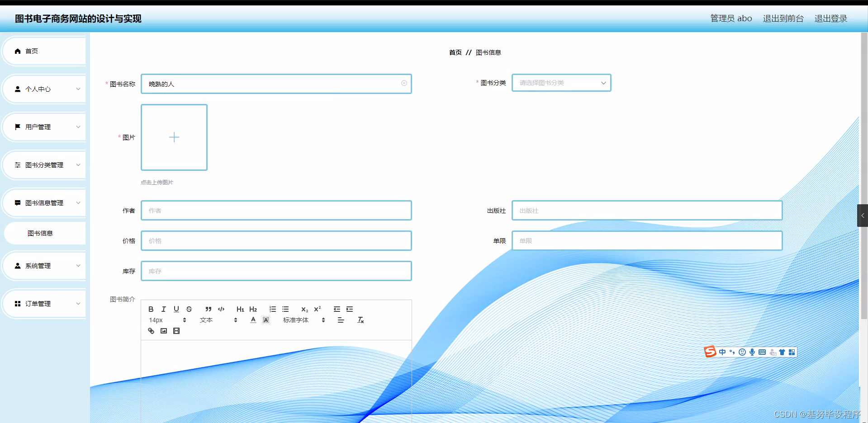Click 退出登录 to log out
Image resolution: width=868 pixels, height=423 pixels.
pos(830,18)
